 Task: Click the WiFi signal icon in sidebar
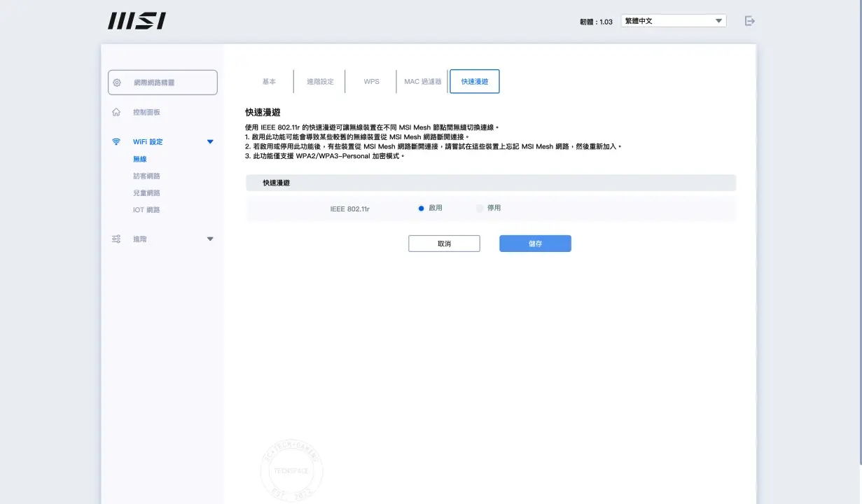(x=116, y=141)
